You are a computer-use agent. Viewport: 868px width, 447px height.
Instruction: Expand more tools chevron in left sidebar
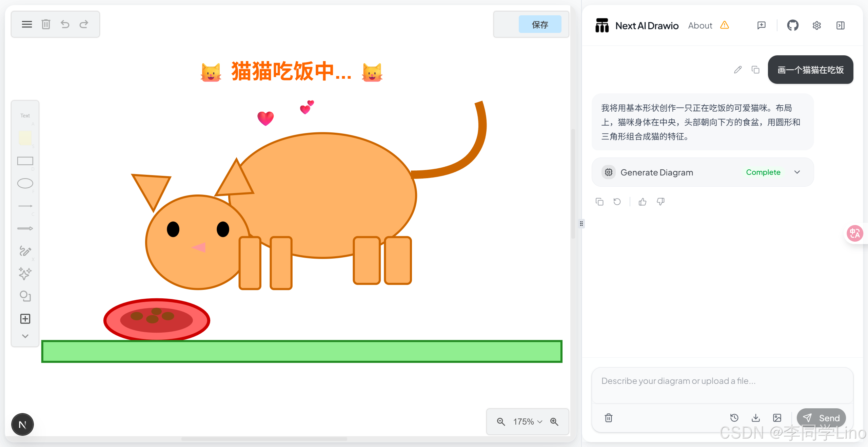[25, 336]
